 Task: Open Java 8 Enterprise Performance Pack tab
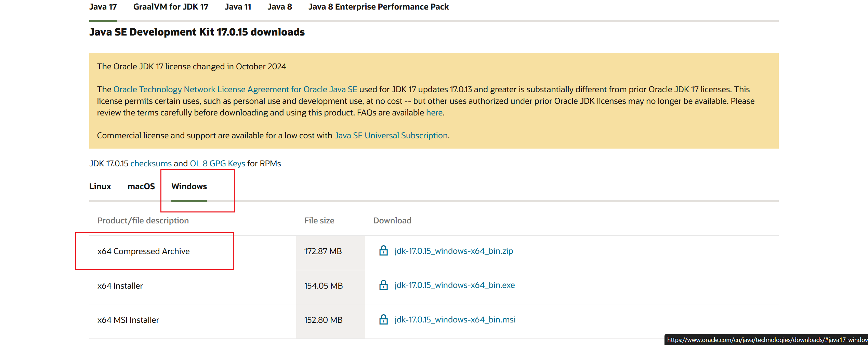pos(379,7)
